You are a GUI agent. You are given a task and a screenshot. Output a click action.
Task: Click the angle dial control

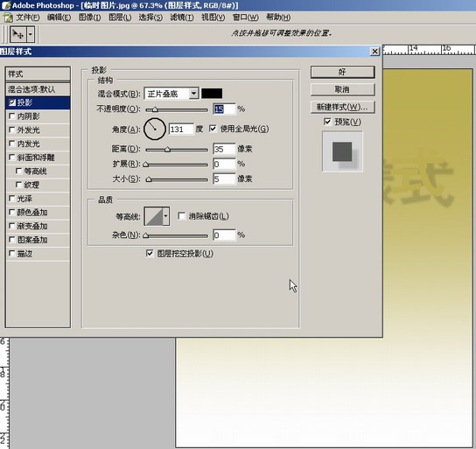pos(155,129)
